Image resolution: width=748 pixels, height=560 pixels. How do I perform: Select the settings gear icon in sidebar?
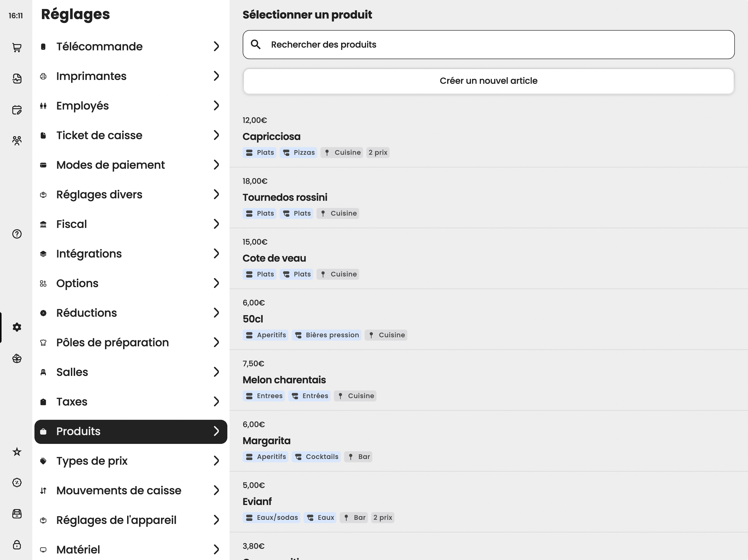pos(17,327)
